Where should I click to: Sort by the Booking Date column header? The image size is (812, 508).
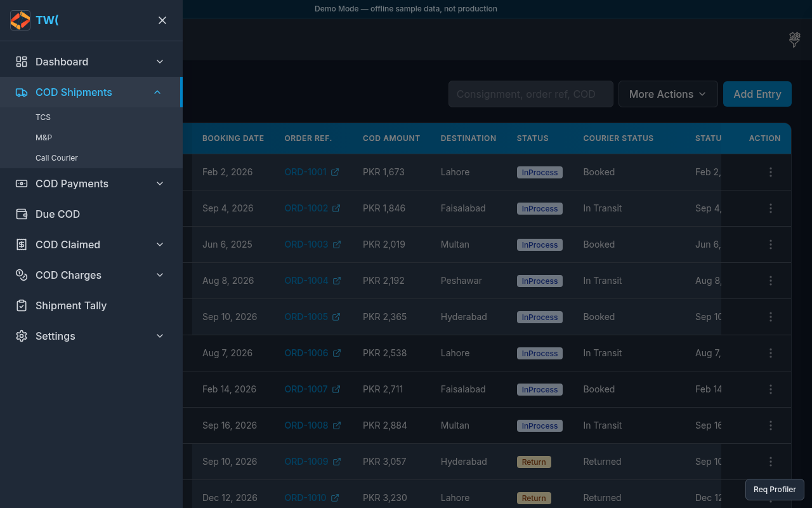pyautogui.click(x=233, y=138)
